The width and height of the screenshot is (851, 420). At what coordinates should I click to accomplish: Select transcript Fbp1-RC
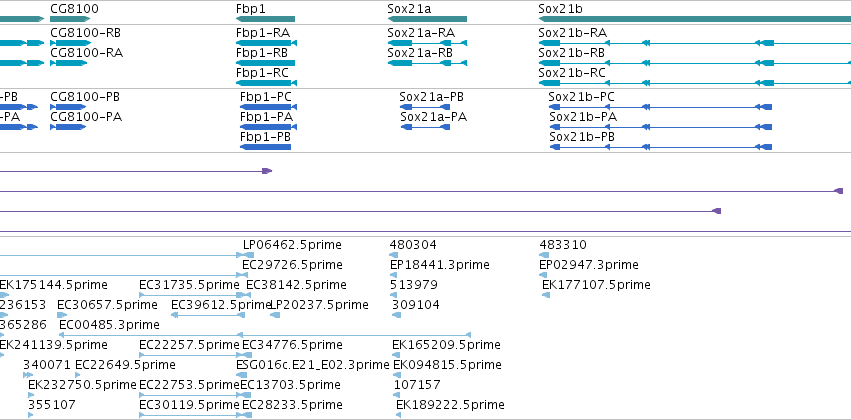click(266, 83)
